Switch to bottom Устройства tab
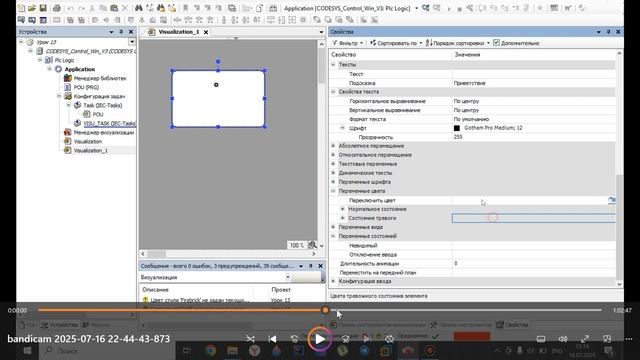 point(60,325)
